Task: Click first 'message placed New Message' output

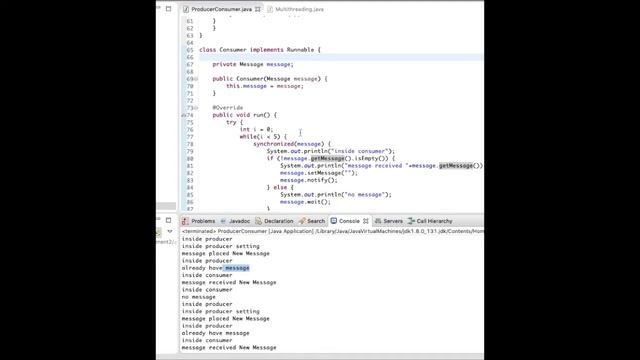Action: tap(226, 253)
